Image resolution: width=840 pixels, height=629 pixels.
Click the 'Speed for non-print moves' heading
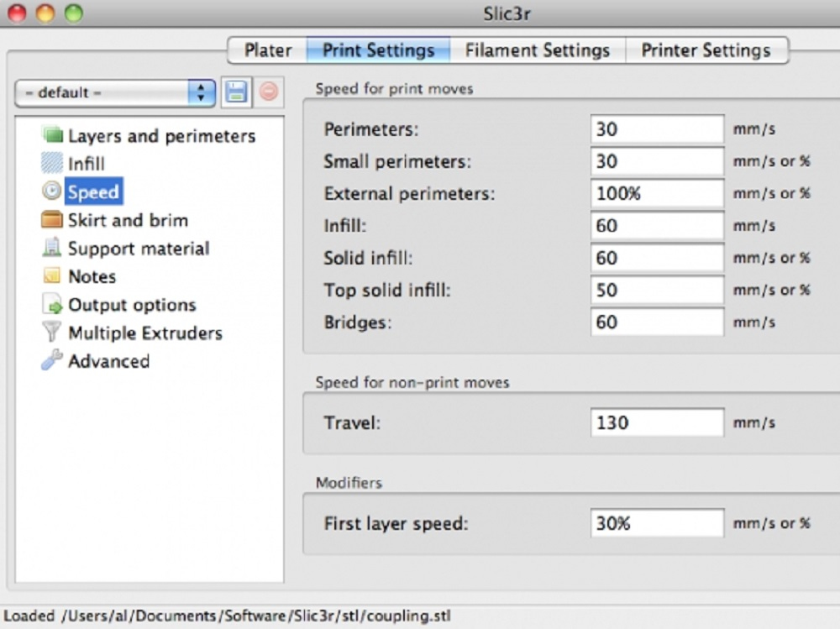click(412, 383)
